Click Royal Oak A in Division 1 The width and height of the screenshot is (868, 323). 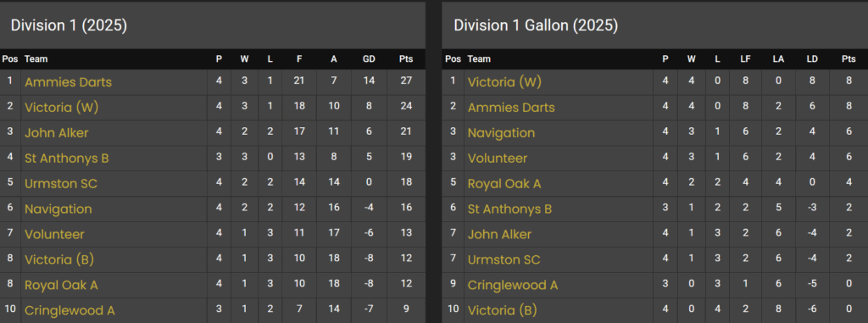(x=61, y=286)
